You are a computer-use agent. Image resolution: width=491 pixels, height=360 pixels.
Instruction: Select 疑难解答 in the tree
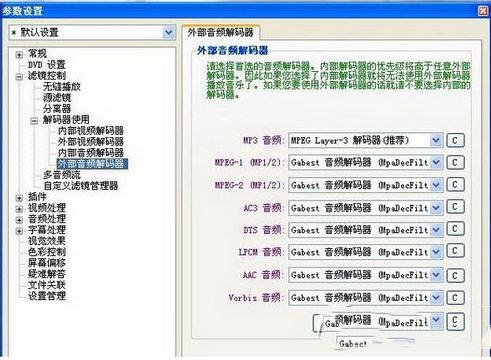coord(47,274)
